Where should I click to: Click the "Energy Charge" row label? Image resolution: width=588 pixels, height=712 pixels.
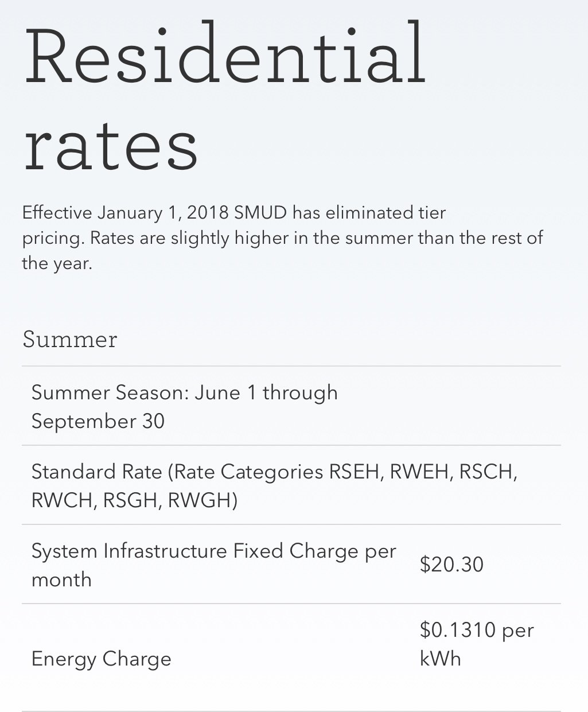(101, 659)
